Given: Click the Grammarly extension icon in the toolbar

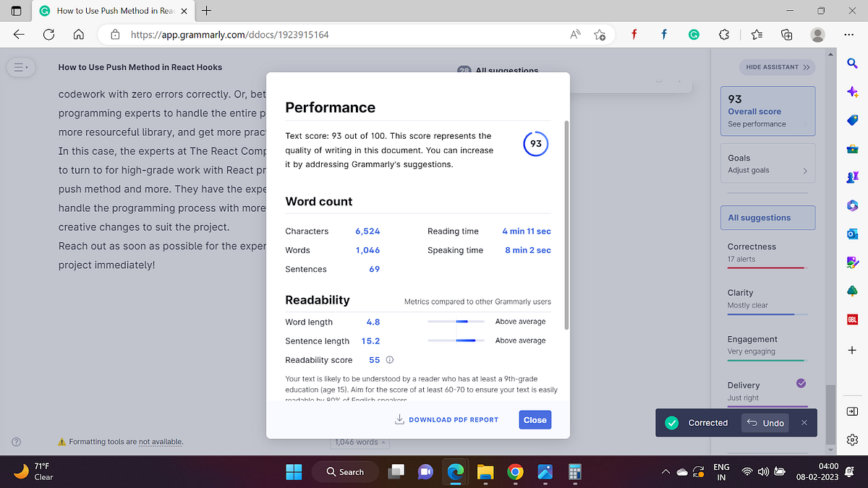Looking at the screenshot, I should [694, 34].
